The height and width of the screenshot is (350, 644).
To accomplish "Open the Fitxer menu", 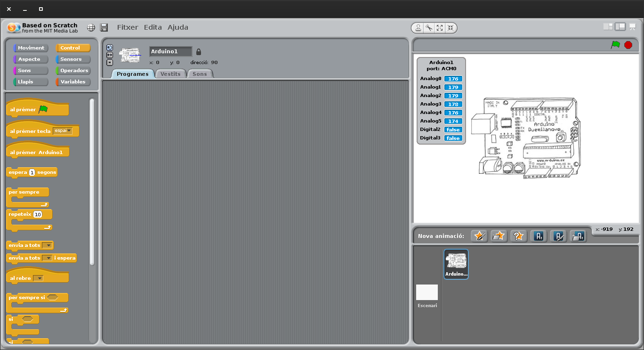I will click(128, 27).
